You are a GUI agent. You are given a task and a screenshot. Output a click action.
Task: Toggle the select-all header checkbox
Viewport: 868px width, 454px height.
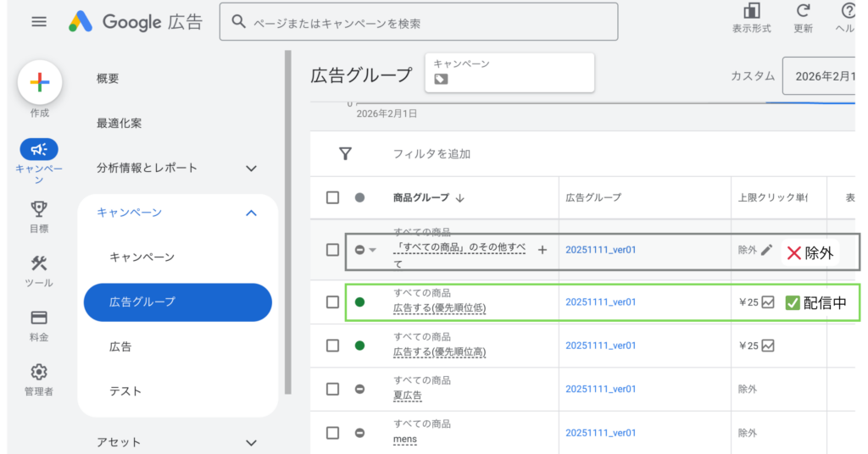coord(332,197)
